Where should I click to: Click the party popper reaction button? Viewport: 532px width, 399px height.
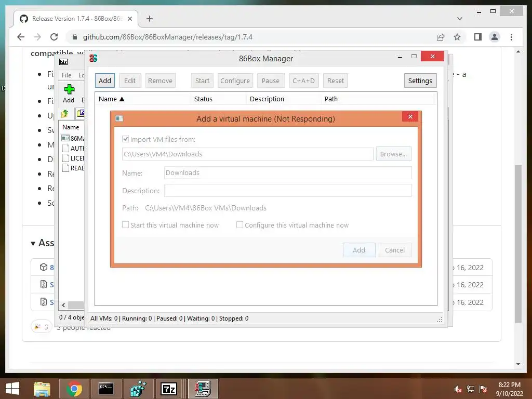[42, 327]
